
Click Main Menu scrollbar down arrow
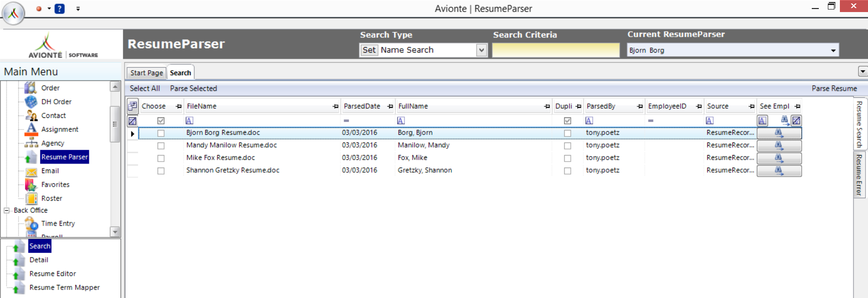(115, 232)
